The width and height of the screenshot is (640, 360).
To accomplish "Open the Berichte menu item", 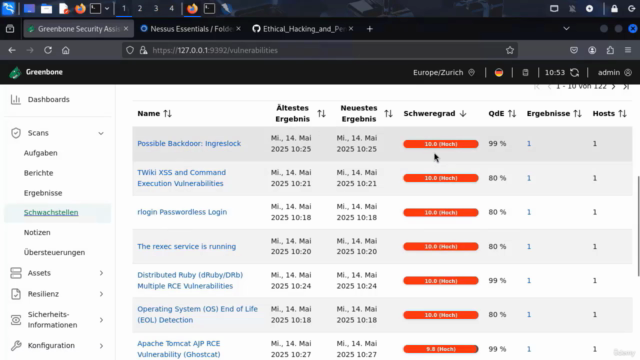I will 38,173.
